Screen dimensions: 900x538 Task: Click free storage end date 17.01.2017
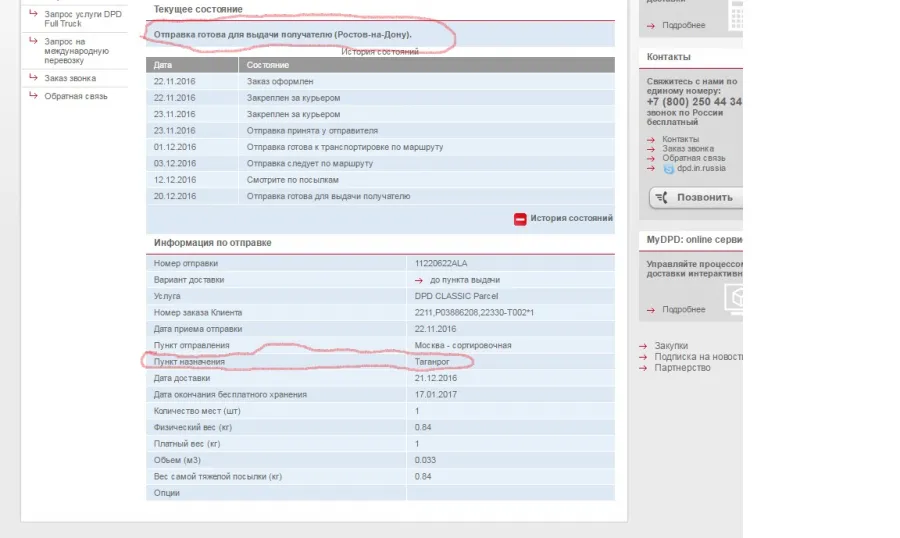pyautogui.click(x=436, y=395)
